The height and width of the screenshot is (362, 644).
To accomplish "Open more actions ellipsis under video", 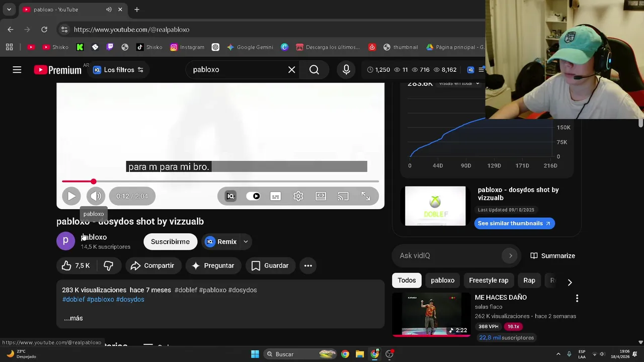I will click(308, 265).
